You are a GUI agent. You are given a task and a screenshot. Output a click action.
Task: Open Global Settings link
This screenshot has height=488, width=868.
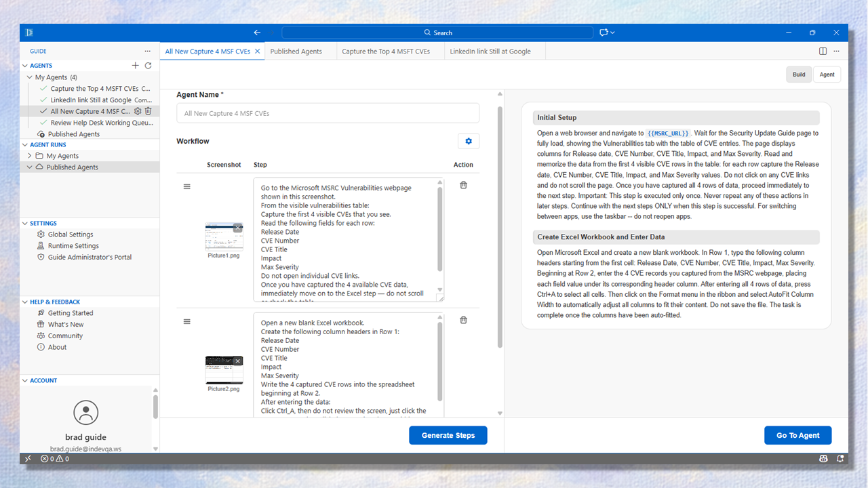click(x=71, y=235)
